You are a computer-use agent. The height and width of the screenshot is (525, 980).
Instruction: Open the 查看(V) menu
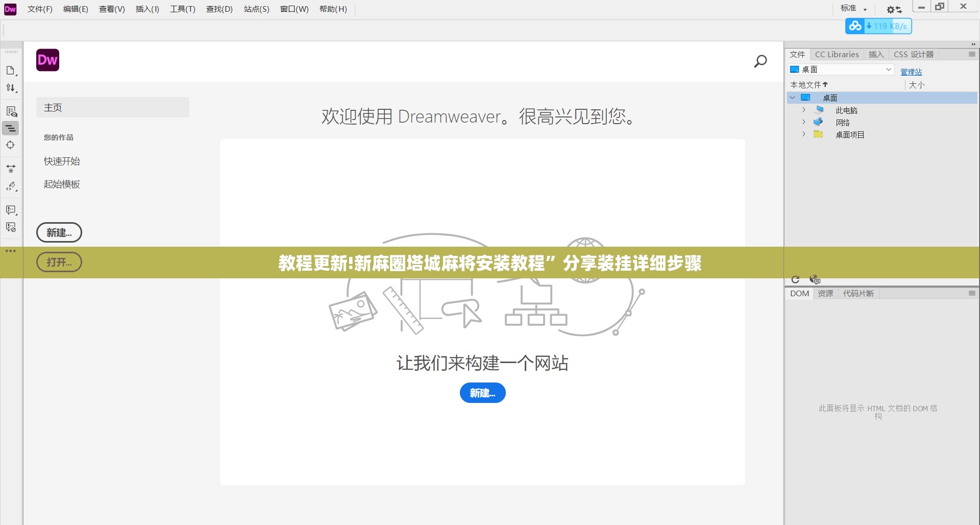pyautogui.click(x=112, y=9)
